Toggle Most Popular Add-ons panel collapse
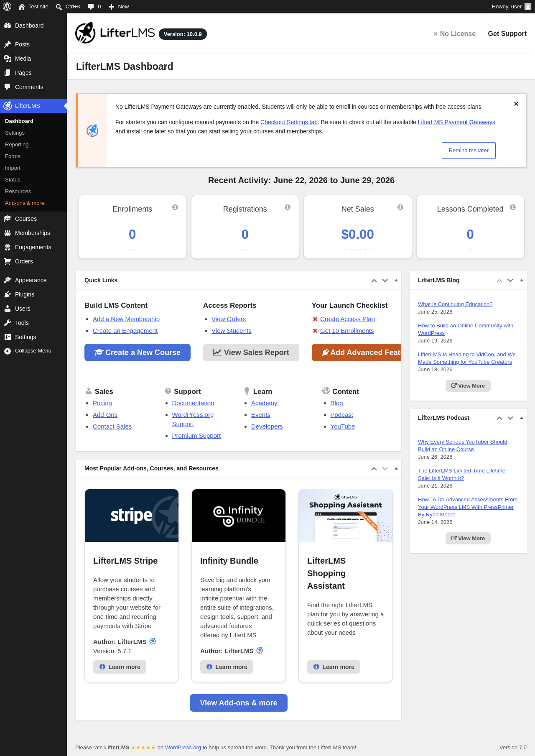Screen dimensions: 535x756 tap(396, 469)
